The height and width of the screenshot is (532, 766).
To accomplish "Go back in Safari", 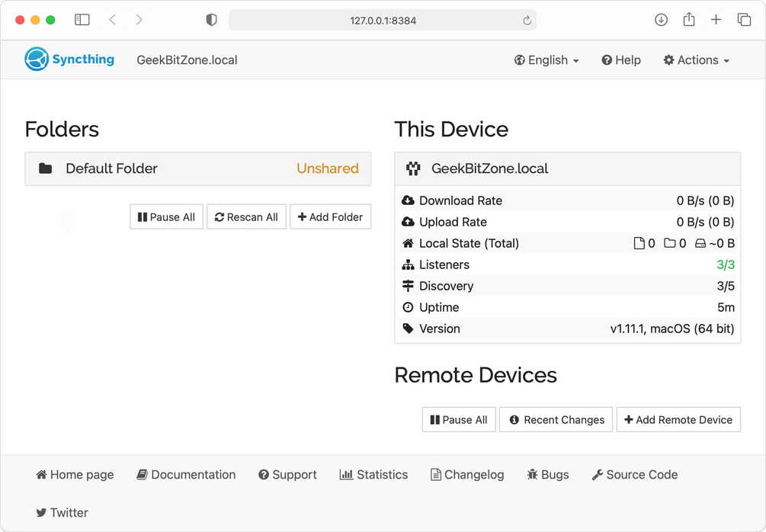I will 113,20.
